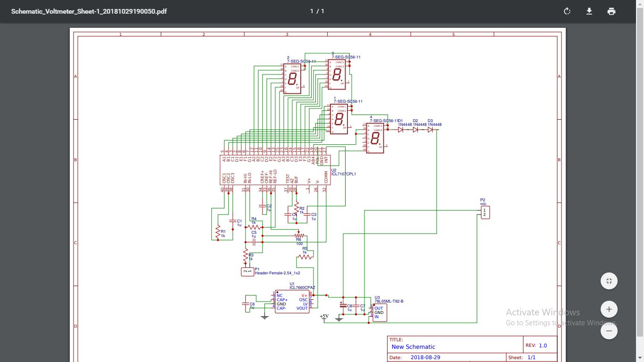Viewport: 644px width, 362px height.
Task: Click the Header-Female-2.54_1x2 label
Action: point(277,273)
